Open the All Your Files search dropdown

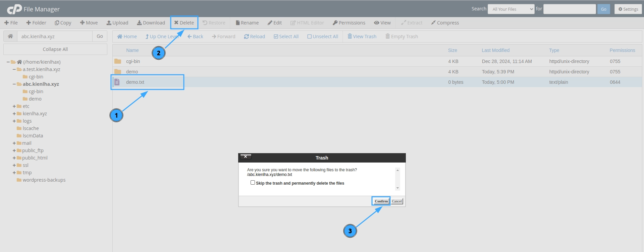[x=511, y=9]
